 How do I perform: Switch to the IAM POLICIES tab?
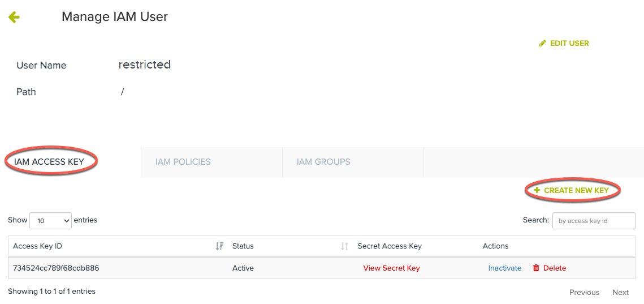click(183, 162)
